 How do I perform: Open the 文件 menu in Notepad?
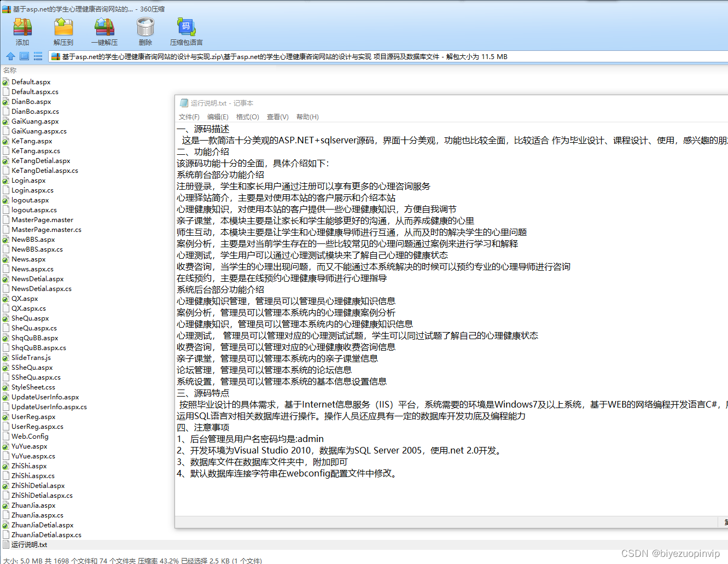189,117
